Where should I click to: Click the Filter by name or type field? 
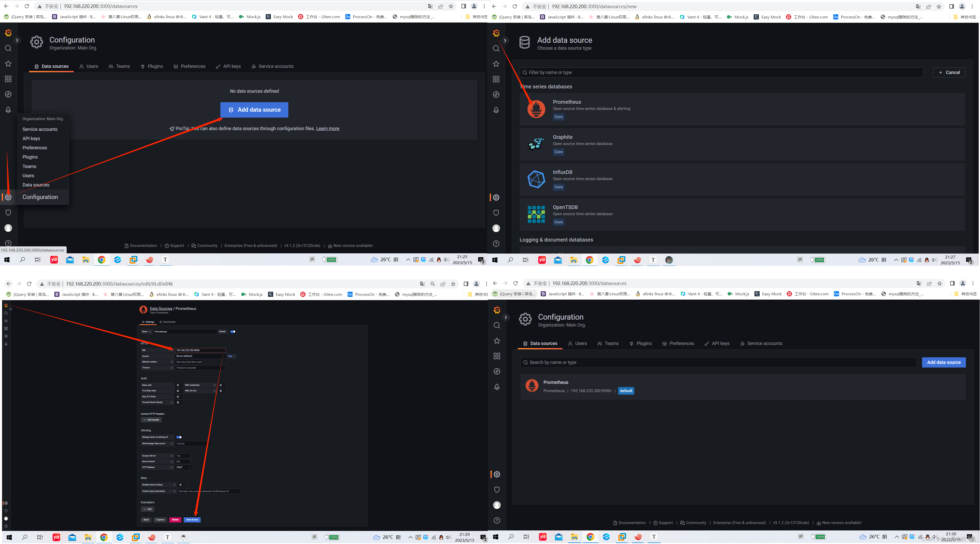tap(721, 72)
